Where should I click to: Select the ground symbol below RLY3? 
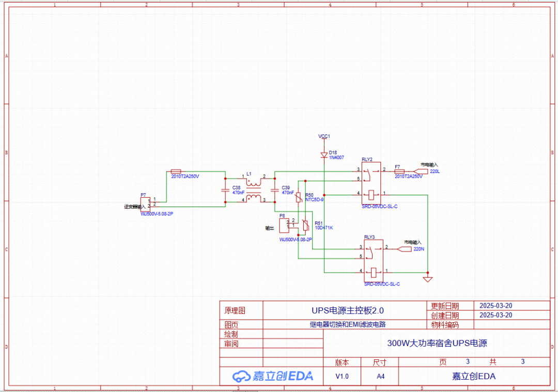tap(428, 279)
